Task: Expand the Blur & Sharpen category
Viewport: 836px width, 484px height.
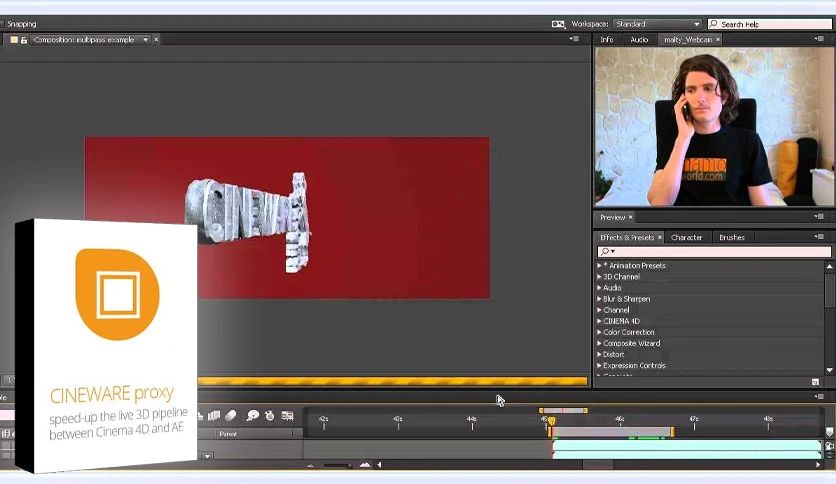Action: click(599, 299)
